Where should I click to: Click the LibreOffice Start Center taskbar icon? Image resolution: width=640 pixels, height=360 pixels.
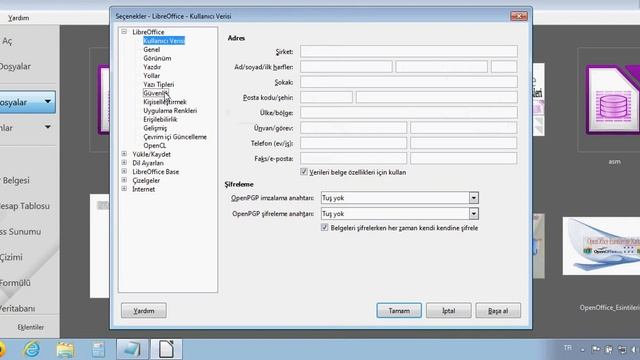click(166, 349)
